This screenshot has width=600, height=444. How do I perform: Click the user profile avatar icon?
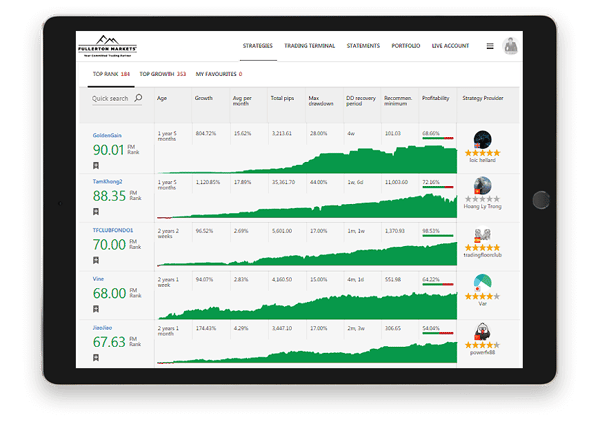click(511, 45)
